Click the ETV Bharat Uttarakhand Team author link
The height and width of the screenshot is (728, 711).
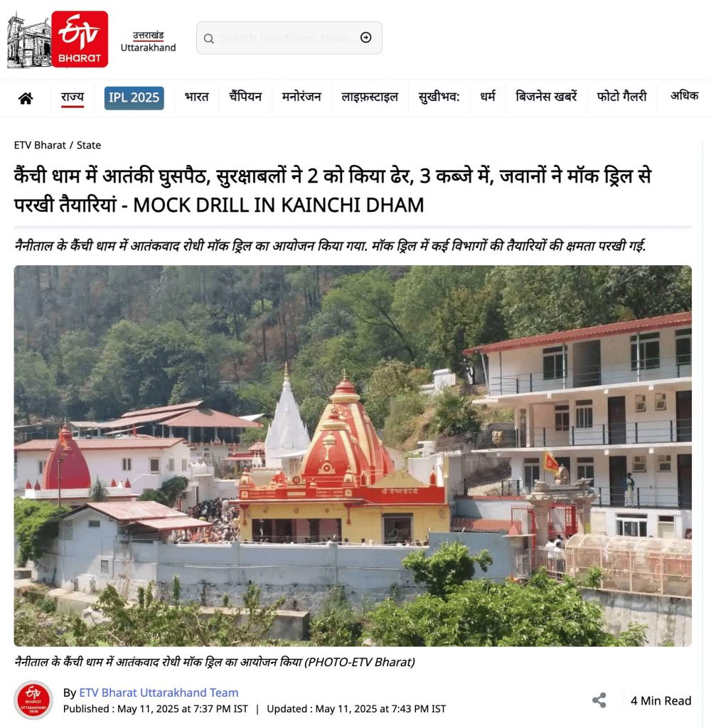point(159,692)
